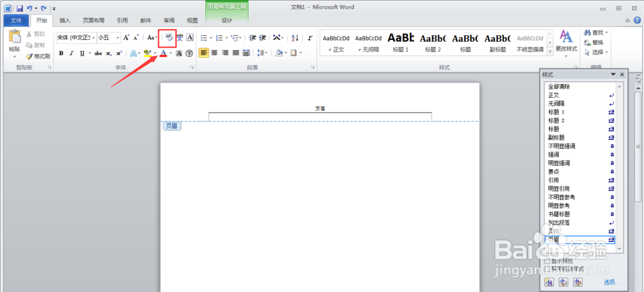The height and width of the screenshot is (292, 644).
Task: Save the document using Quick Access toolbar
Action: (20, 8)
